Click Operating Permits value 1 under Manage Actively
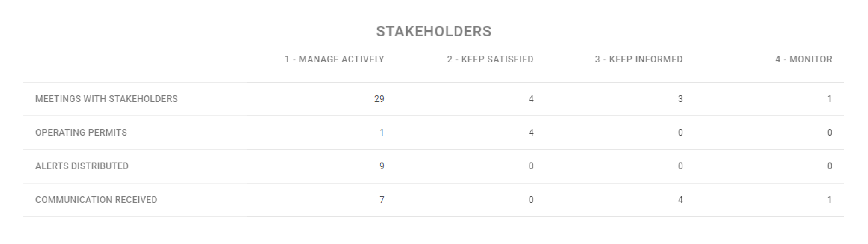Screen dimensions: 868x244 (382, 132)
